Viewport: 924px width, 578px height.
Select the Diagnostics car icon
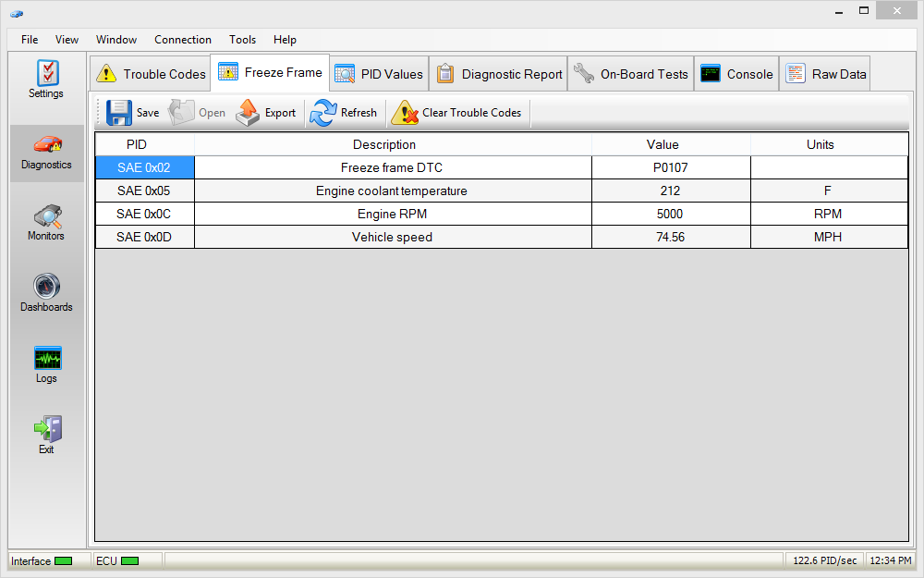coord(46,150)
